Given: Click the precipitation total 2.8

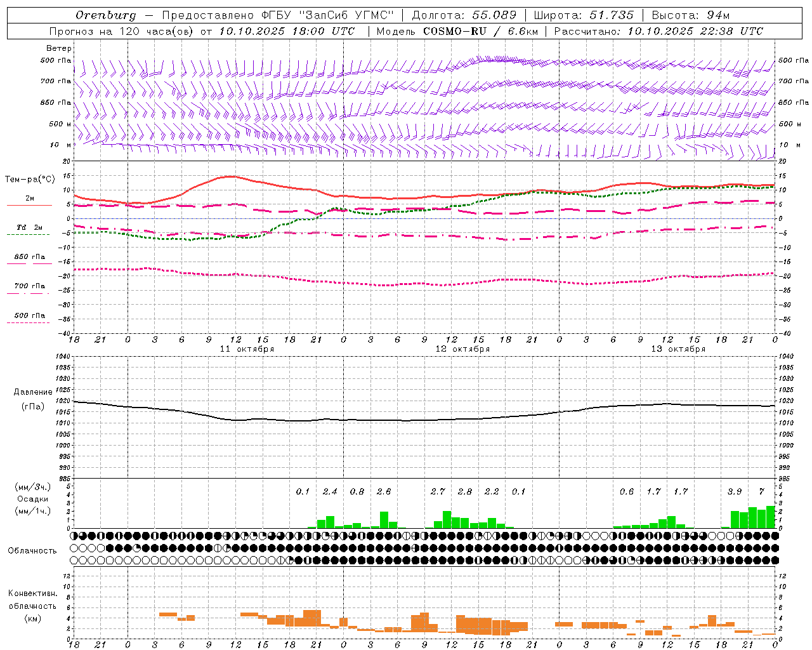Looking at the screenshot, I should coord(465,491).
